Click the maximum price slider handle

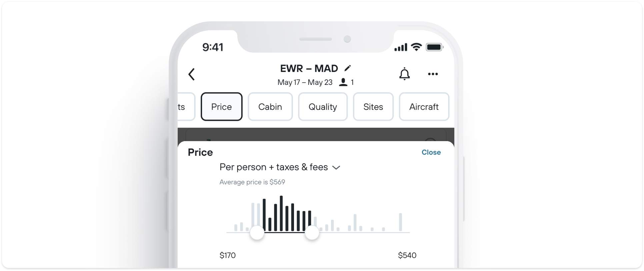click(312, 232)
